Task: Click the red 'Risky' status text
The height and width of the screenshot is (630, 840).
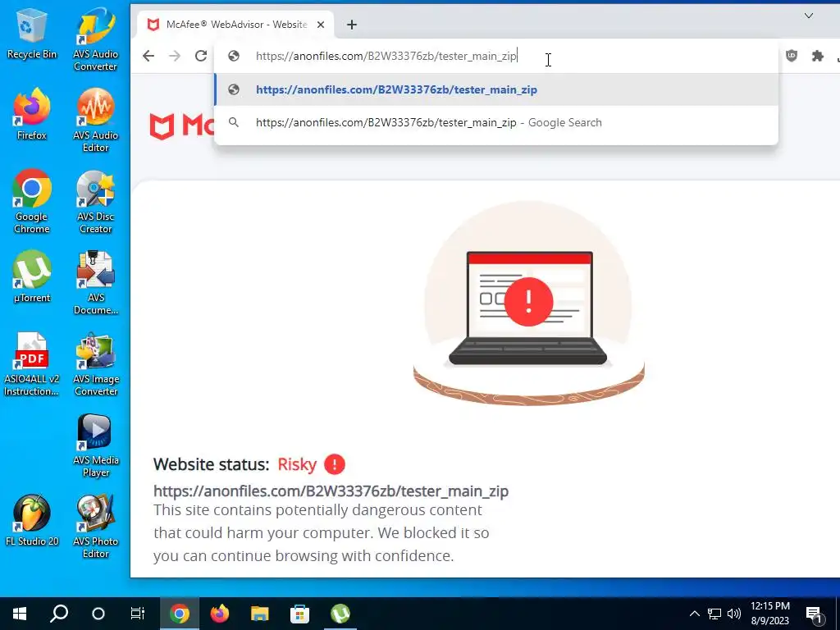Action: click(x=297, y=464)
